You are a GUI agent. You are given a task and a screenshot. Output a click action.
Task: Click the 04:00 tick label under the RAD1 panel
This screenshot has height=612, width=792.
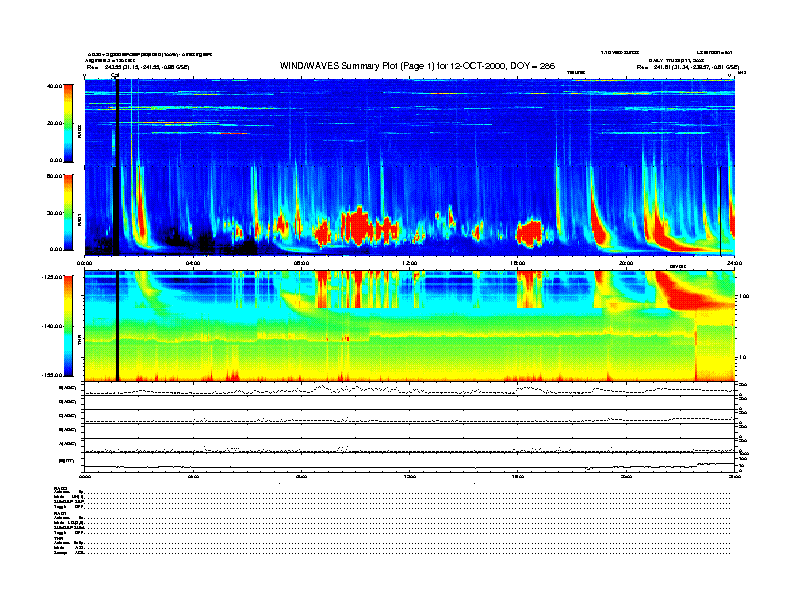coord(193,263)
